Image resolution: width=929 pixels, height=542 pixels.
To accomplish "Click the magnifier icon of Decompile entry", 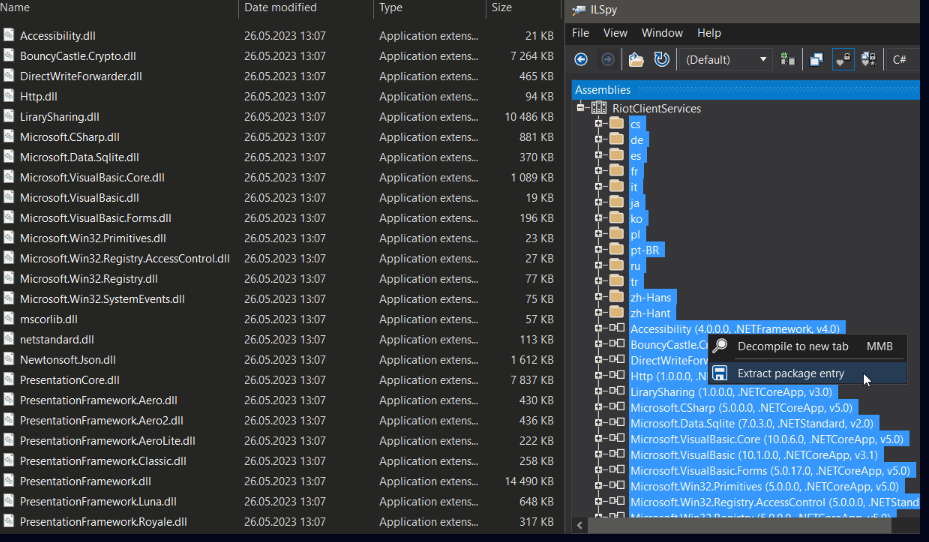I will click(x=720, y=345).
